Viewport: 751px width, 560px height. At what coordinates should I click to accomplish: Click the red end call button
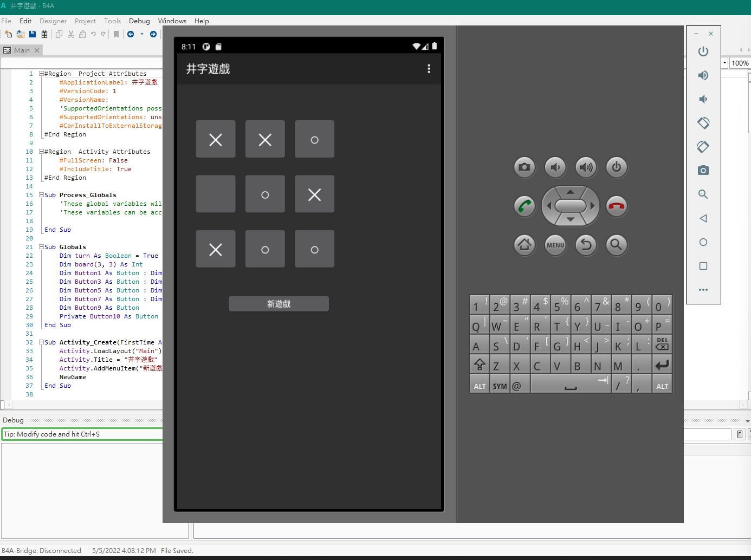tap(617, 206)
